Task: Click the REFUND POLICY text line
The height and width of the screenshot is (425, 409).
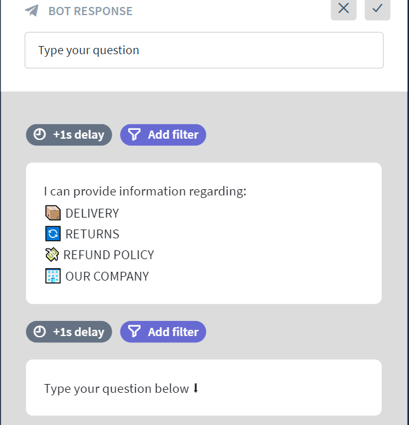Action: pyautogui.click(x=109, y=255)
